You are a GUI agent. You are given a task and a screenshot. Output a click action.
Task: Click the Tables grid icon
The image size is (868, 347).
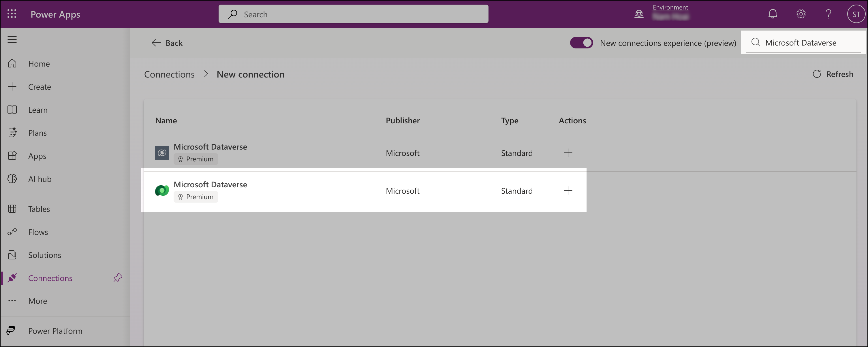[x=12, y=209]
